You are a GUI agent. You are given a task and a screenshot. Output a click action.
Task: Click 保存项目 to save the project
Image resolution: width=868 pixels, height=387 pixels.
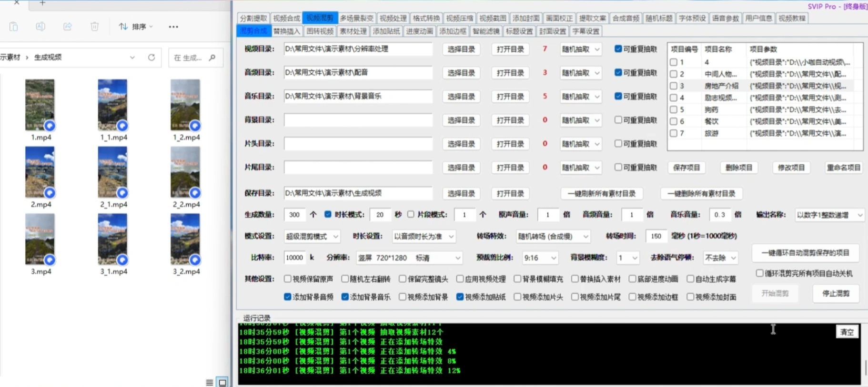pyautogui.click(x=686, y=168)
